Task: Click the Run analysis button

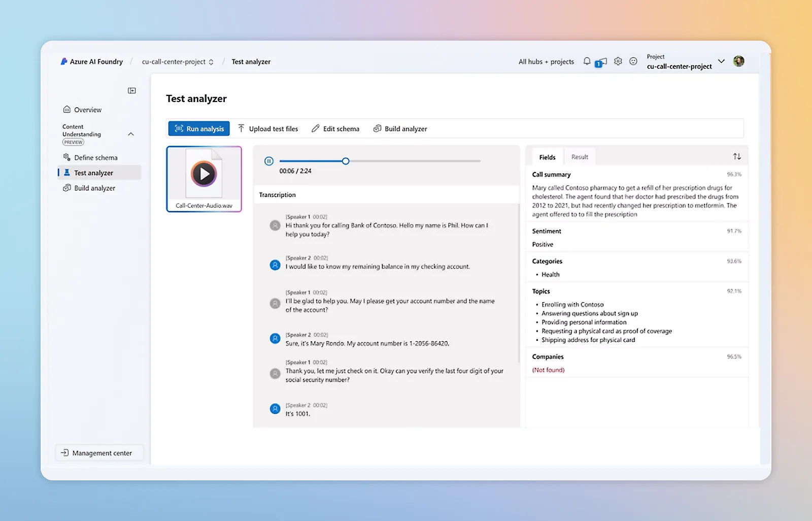Action: pos(199,128)
